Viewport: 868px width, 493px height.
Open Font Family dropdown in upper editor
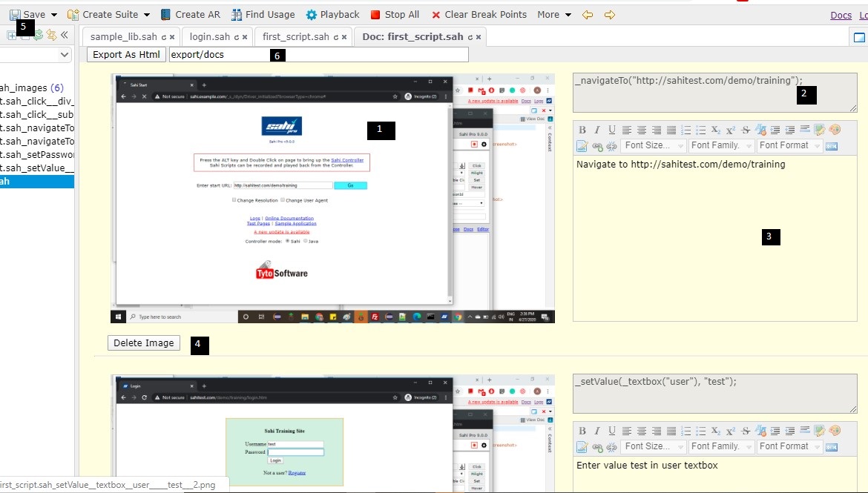(721, 146)
